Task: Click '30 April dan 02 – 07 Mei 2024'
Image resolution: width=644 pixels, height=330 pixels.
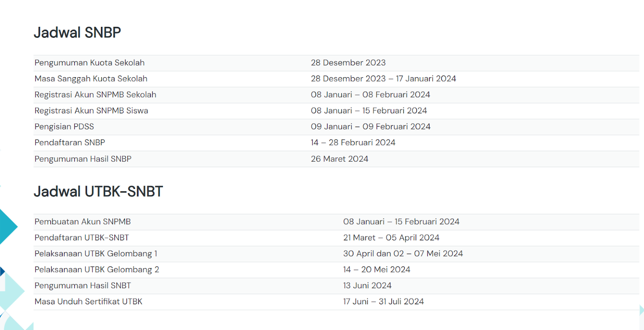Action: (403, 254)
